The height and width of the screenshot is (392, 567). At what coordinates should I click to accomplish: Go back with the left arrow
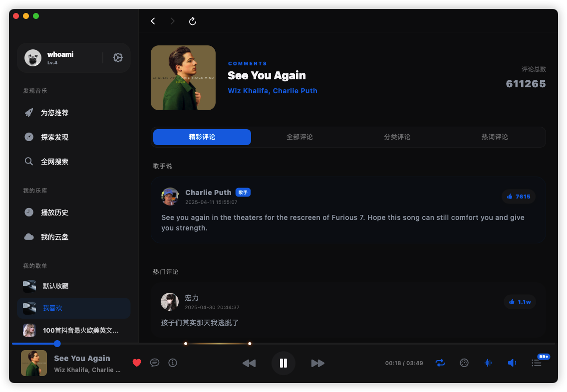[153, 21]
